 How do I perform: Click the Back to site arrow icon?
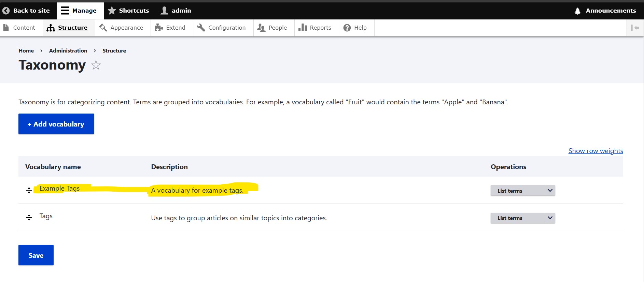pyautogui.click(x=6, y=11)
